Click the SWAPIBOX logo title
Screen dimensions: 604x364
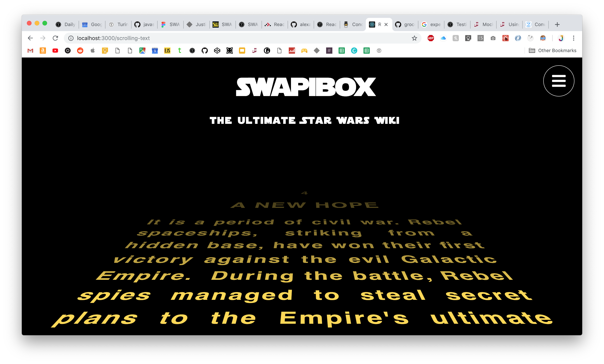tap(306, 87)
